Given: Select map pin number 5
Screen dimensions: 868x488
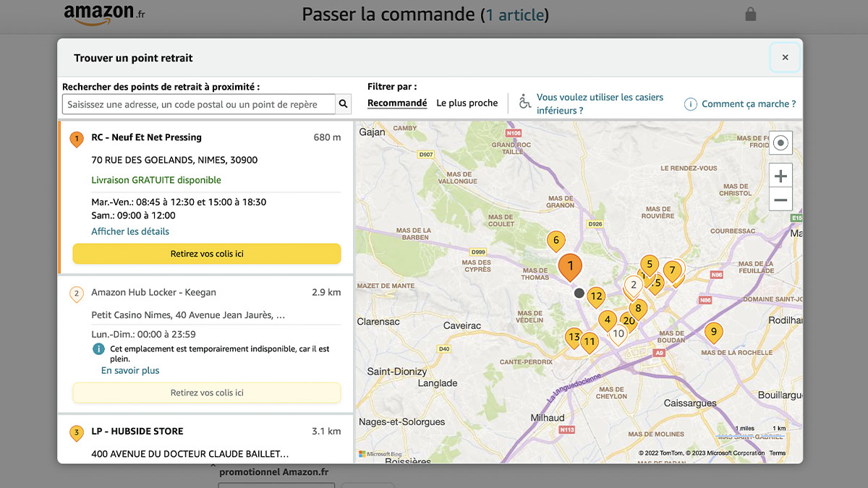Looking at the screenshot, I should 650,265.
